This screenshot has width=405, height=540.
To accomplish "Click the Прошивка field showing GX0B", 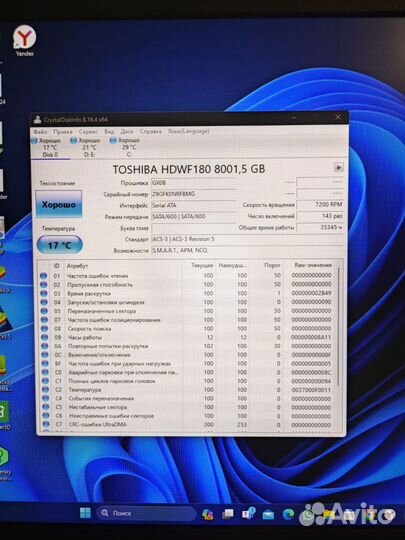I will [194, 183].
